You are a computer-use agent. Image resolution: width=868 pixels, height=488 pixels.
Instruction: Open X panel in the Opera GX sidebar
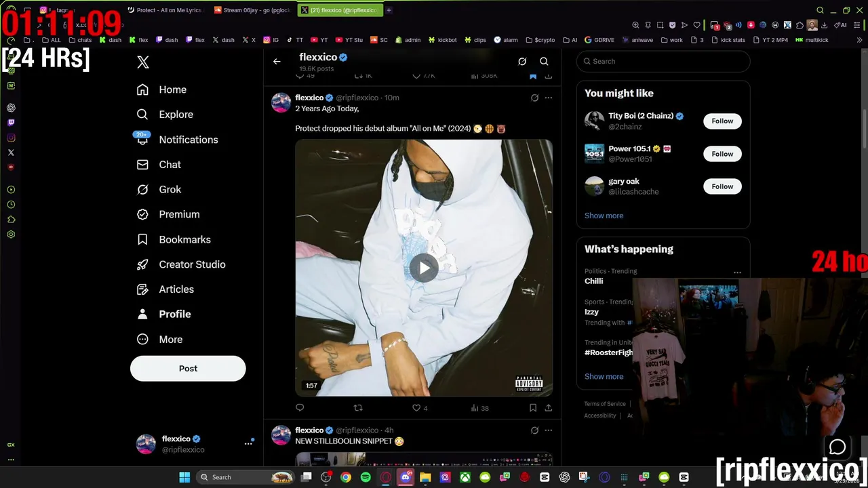coord(11,152)
